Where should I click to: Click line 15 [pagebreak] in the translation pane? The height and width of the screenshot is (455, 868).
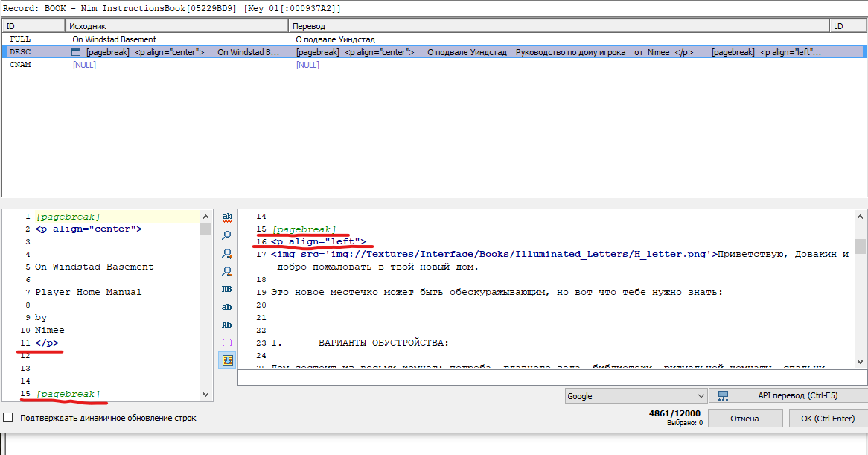(x=304, y=229)
